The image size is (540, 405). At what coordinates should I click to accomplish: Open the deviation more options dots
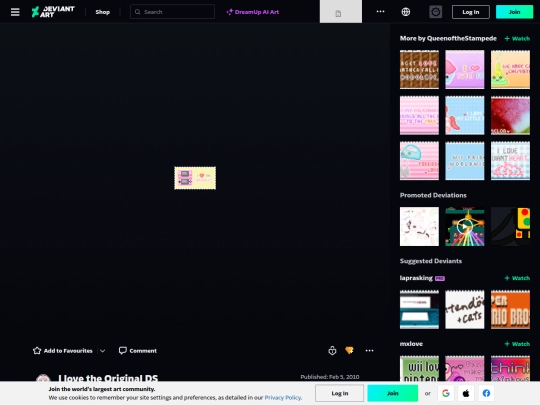pyautogui.click(x=369, y=351)
